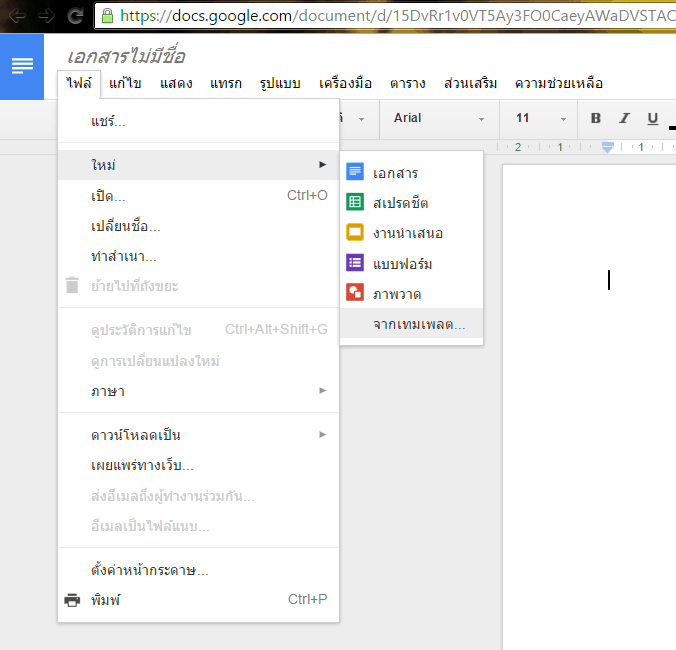Select the blue เอกสาร document icon
Viewport: 676px width, 650px height.
point(355,172)
